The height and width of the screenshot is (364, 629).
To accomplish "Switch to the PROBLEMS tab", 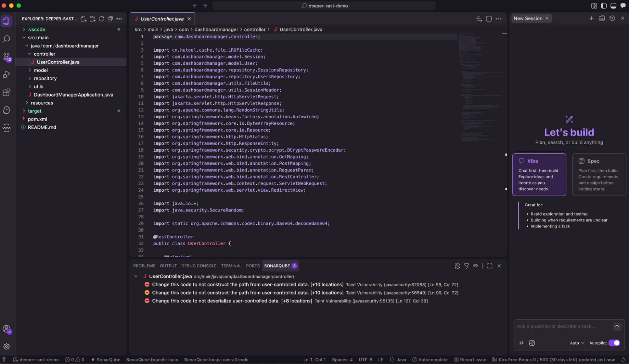I will pos(144,266).
